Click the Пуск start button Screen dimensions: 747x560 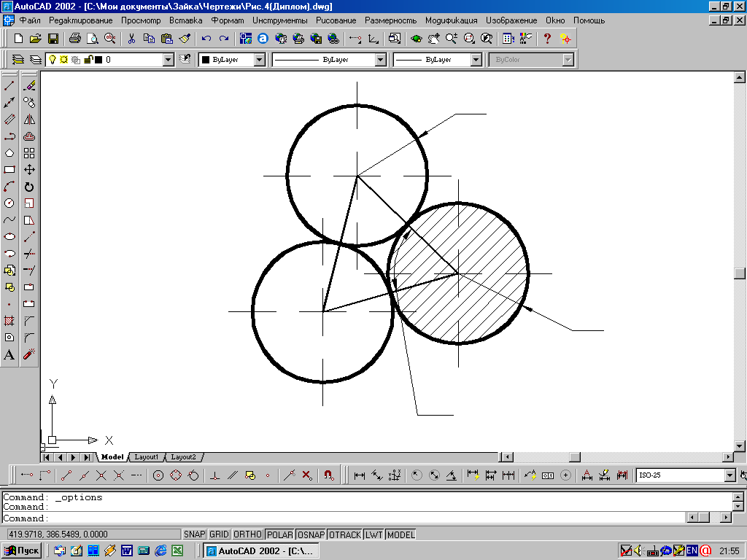pyautogui.click(x=23, y=551)
